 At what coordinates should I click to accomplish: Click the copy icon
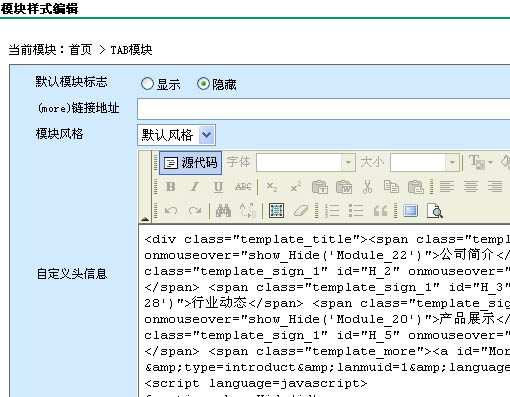[391, 187]
